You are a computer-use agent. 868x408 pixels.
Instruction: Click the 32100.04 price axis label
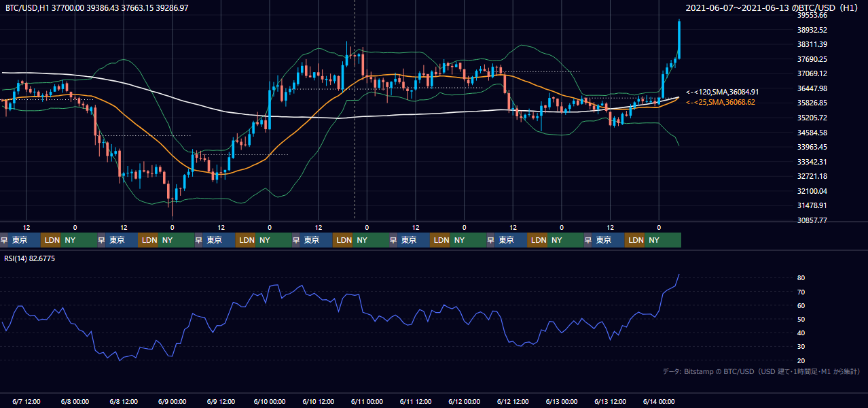click(813, 191)
